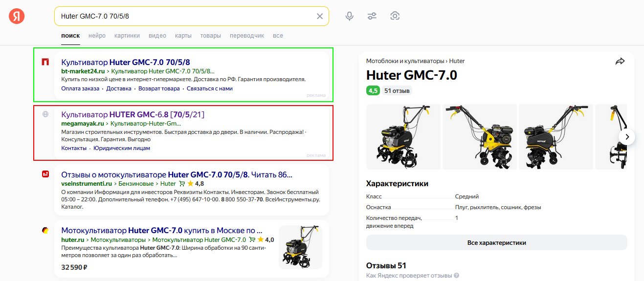Open huter.ru domain link

pyautogui.click(x=73, y=239)
